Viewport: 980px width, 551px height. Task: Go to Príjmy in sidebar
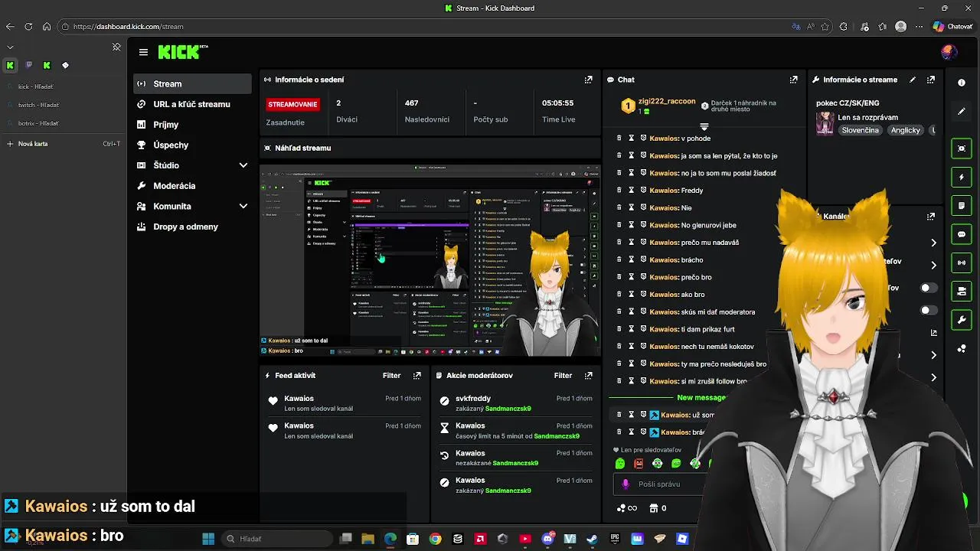[x=191, y=125]
